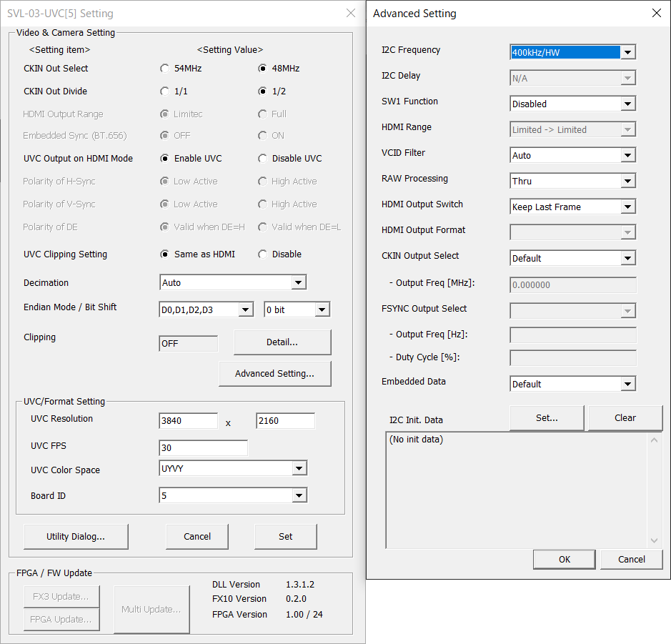Viewport: 671px width, 644px height.
Task: Click the UVC FPS input field
Action: click(x=203, y=448)
